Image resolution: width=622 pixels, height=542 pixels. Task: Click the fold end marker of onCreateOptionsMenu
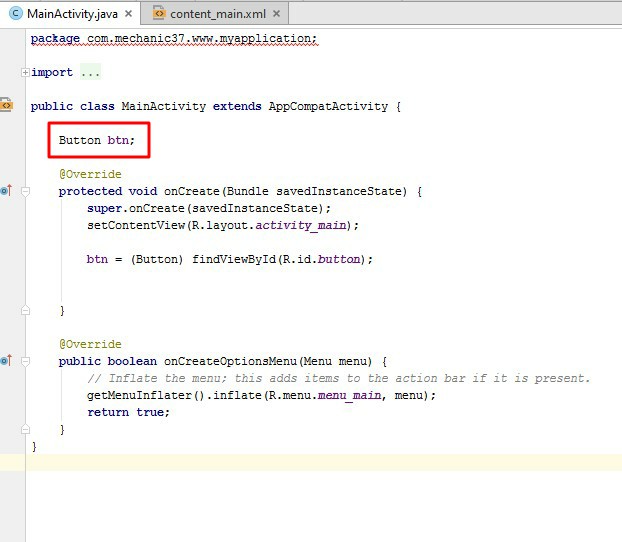pos(25,429)
